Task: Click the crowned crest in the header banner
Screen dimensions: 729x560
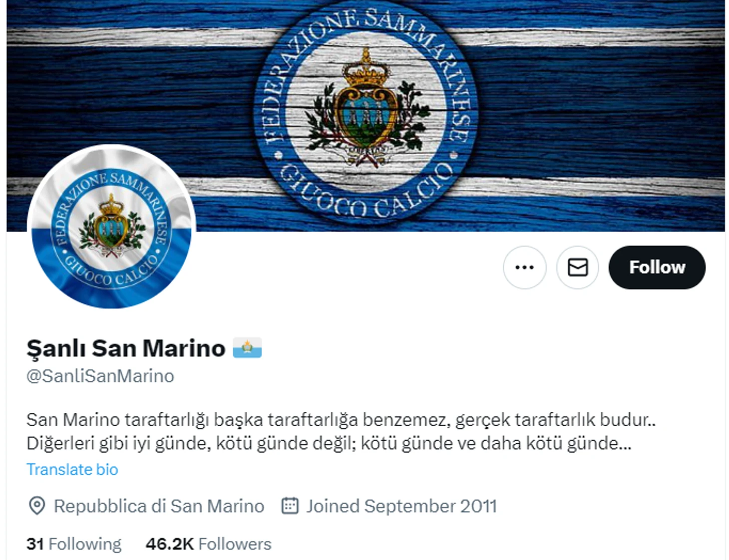Action: tap(366, 105)
